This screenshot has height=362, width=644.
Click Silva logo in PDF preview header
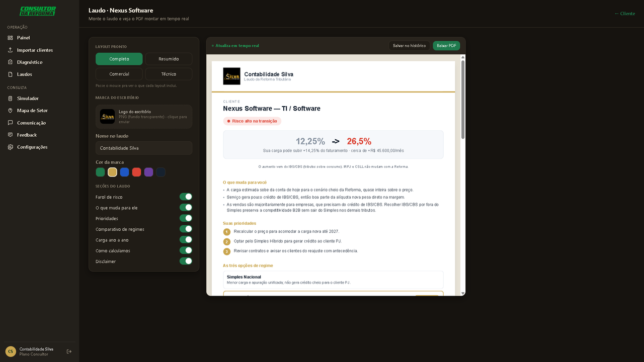[x=231, y=76]
